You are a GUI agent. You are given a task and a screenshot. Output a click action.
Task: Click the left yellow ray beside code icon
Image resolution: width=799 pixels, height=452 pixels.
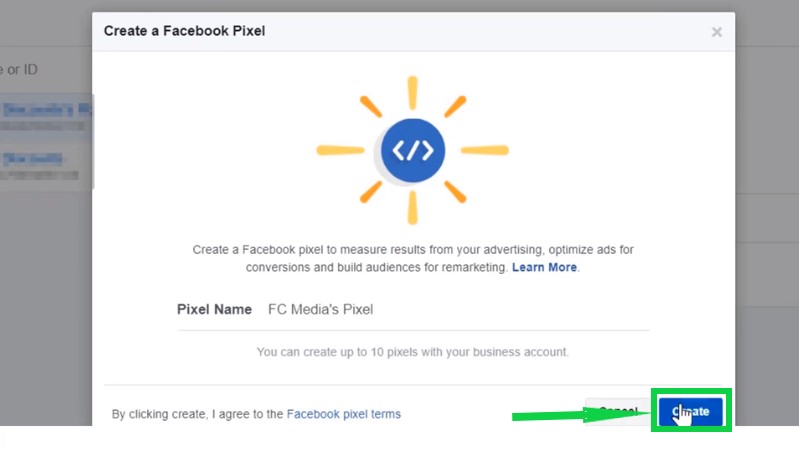(340, 150)
